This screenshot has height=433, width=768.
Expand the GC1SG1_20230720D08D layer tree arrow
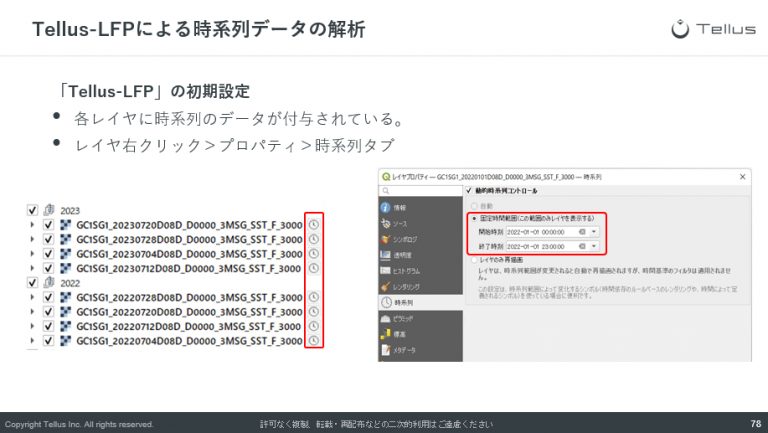tap(32, 225)
